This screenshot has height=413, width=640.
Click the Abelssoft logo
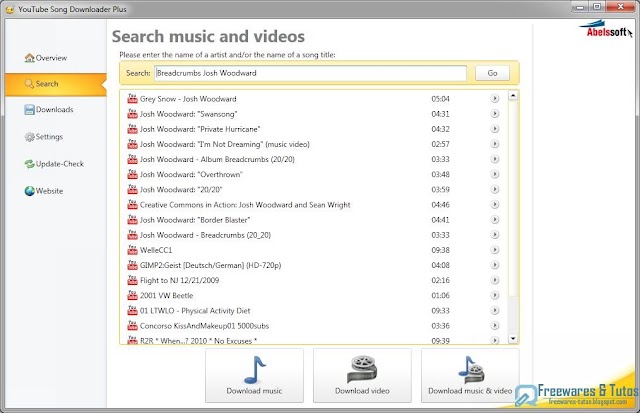606,29
